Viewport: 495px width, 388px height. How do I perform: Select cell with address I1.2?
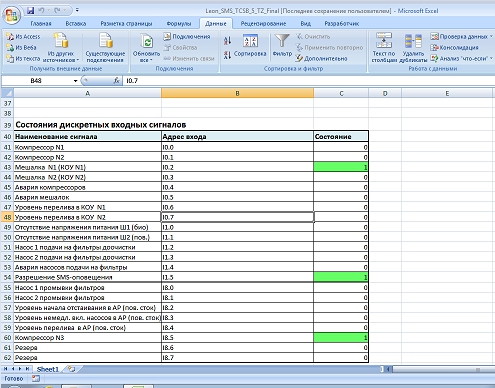click(237, 247)
